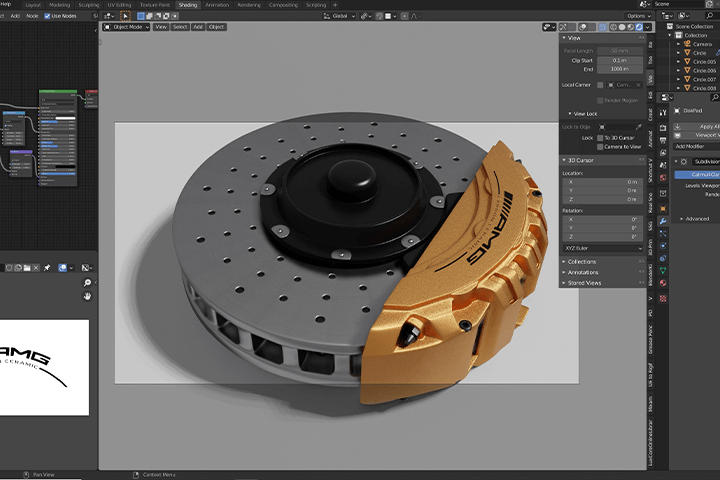Toggle viewport overlays display
Image resolution: width=720 pixels, height=480 pixels.
tap(583, 27)
